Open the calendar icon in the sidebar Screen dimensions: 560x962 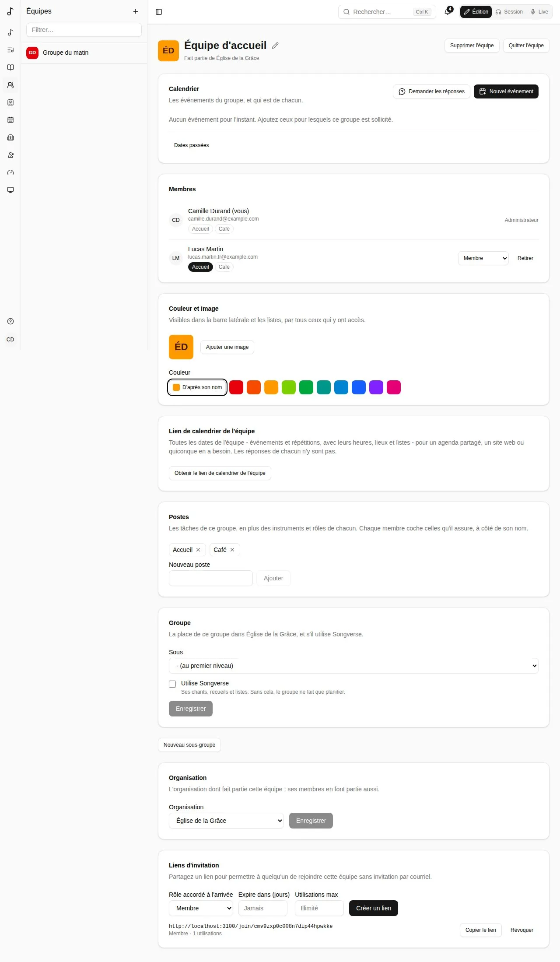tap(10, 120)
